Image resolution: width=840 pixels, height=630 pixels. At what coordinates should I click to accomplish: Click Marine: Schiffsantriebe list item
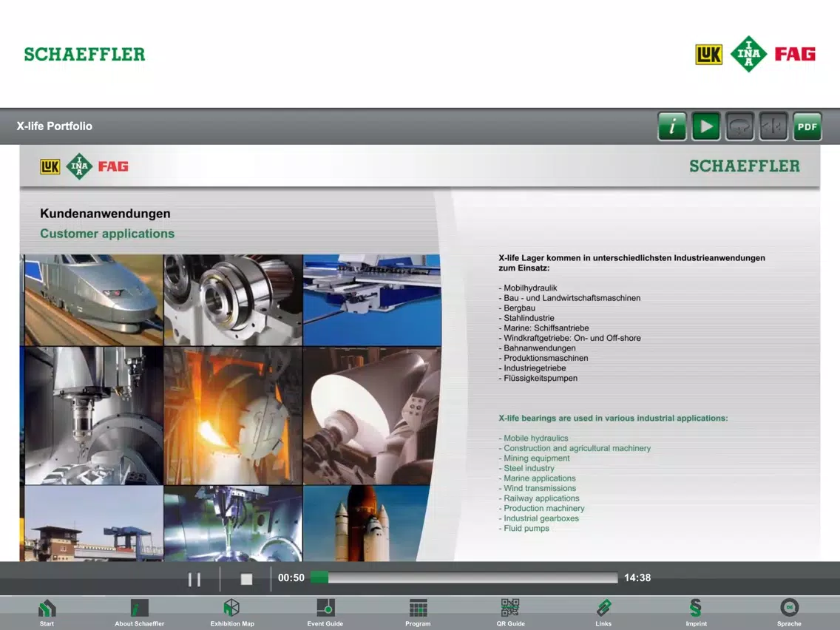(543, 328)
